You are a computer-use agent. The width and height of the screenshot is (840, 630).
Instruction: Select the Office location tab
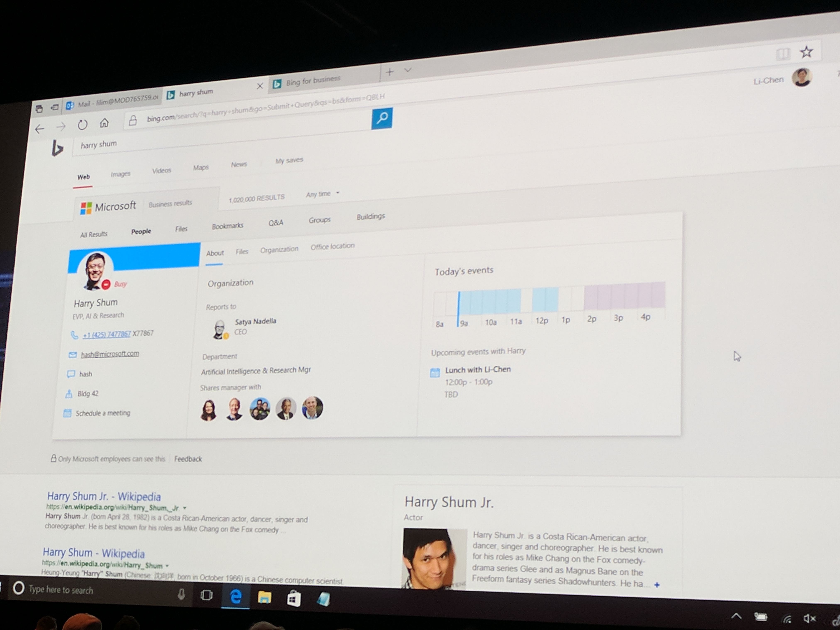pyautogui.click(x=332, y=247)
